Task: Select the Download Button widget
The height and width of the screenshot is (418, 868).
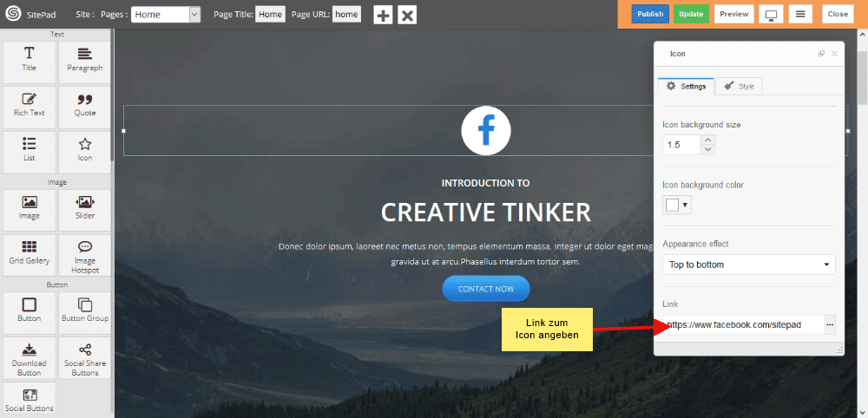Action: (x=30, y=358)
